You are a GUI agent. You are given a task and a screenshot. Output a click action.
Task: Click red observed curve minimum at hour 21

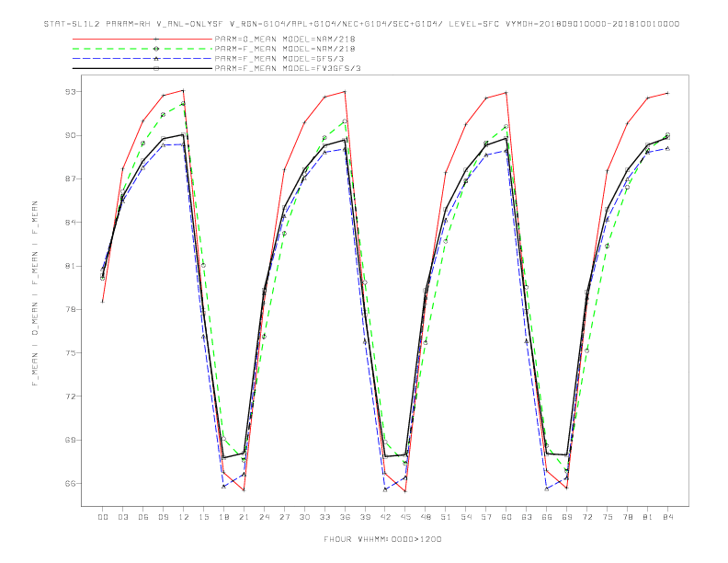(244, 490)
